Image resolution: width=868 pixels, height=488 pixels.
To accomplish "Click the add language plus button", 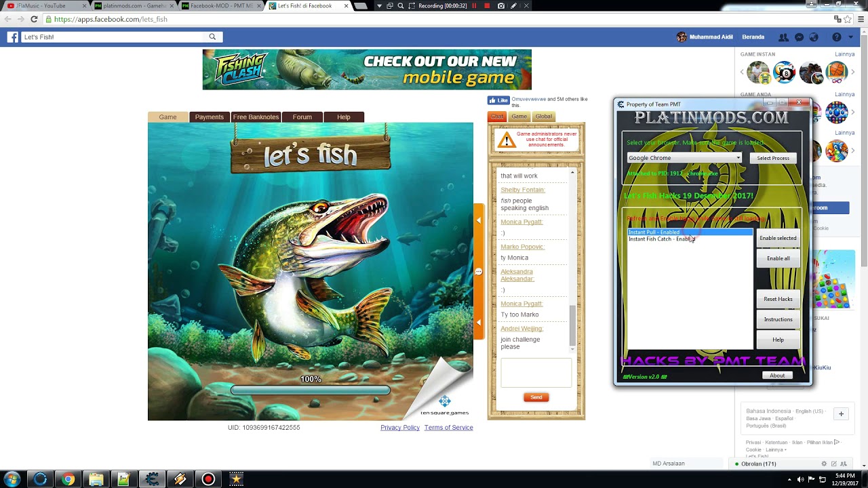I will [x=841, y=414].
